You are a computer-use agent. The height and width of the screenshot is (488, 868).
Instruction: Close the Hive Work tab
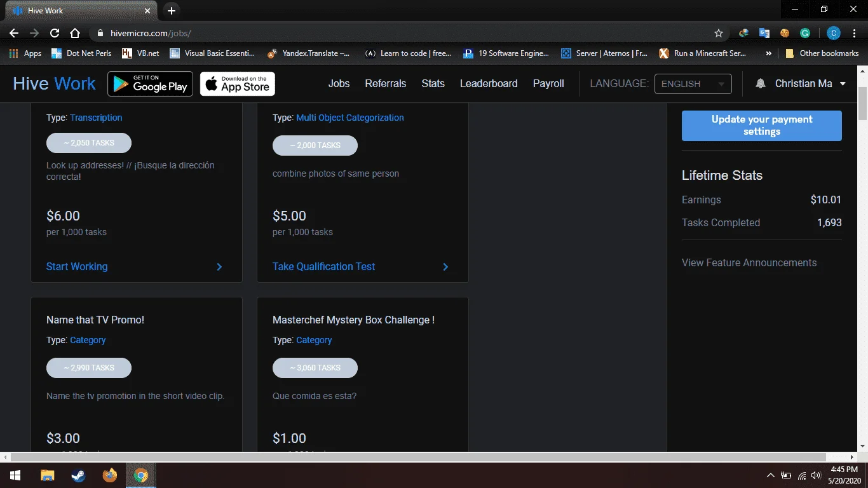(x=147, y=11)
